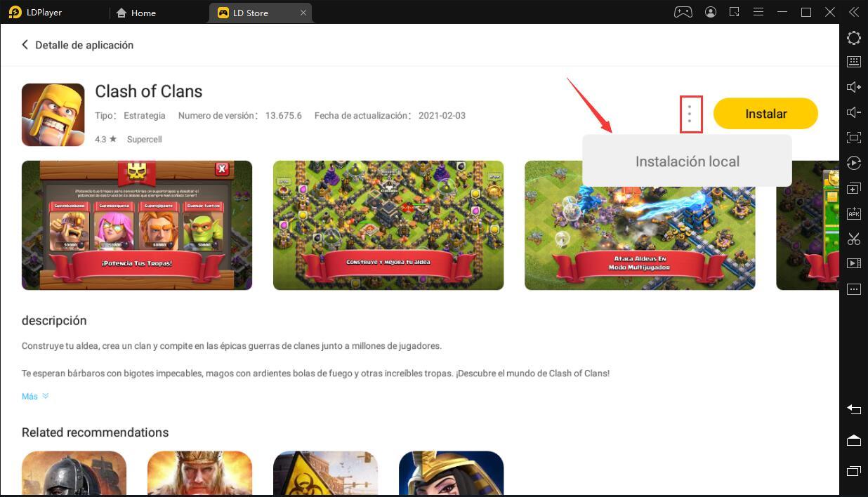Click the window pin icon in title bar
868x497 pixels.
[735, 12]
